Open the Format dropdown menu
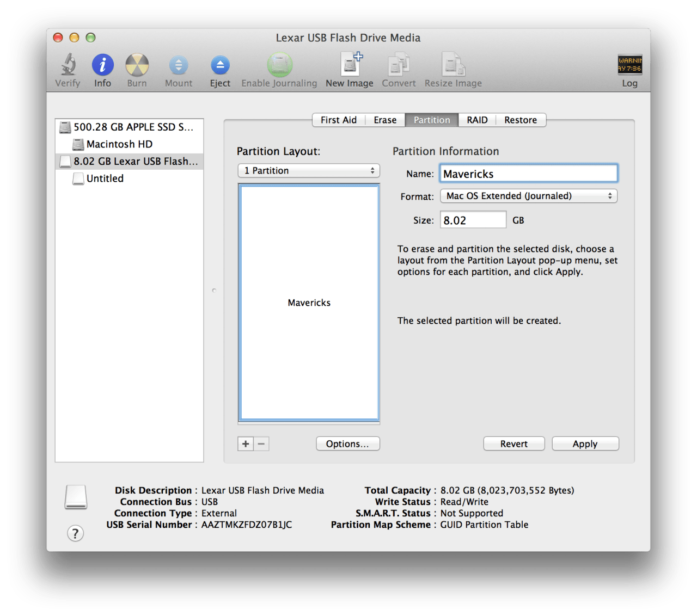The width and height of the screenshot is (697, 616). coord(528,196)
